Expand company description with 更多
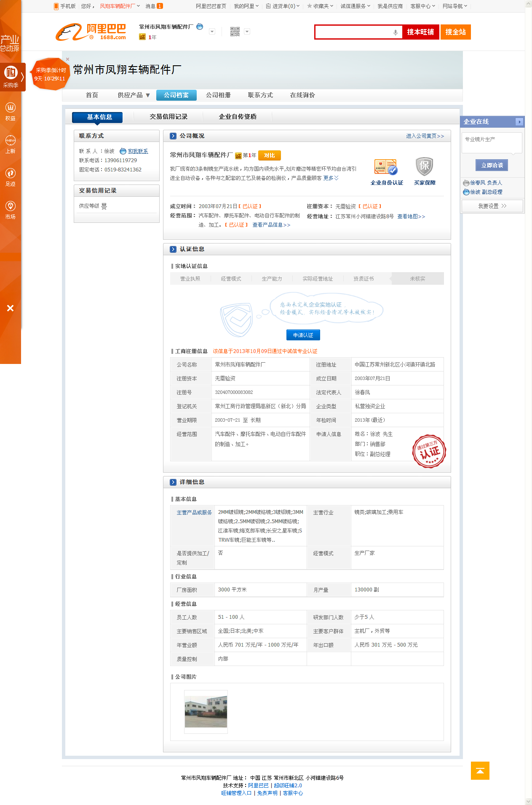The image size is (532, 805). (331, 178)
